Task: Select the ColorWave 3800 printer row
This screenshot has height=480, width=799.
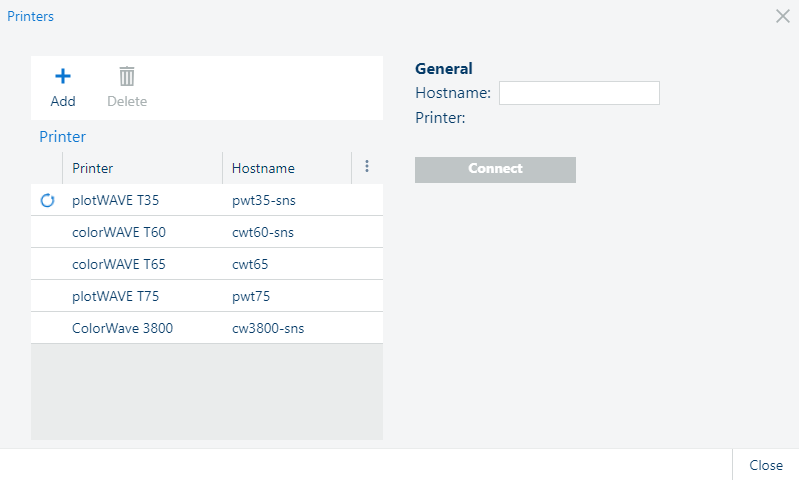Action: 207,328
